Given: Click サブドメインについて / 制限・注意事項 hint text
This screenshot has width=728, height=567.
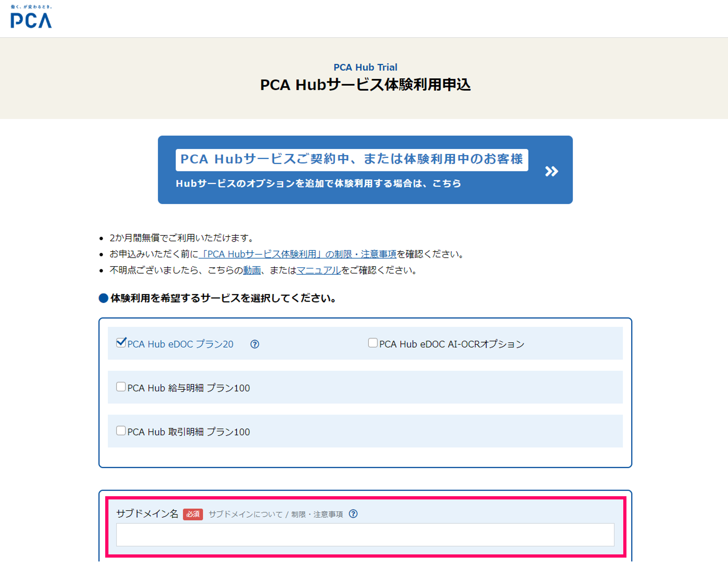Looking at the screenshot, I should tap(276, 514).
